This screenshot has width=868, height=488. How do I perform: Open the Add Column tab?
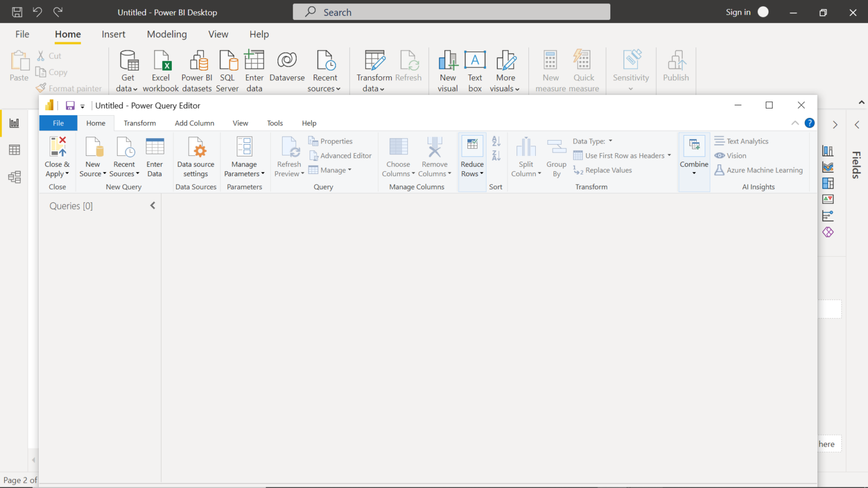(194, 123)
